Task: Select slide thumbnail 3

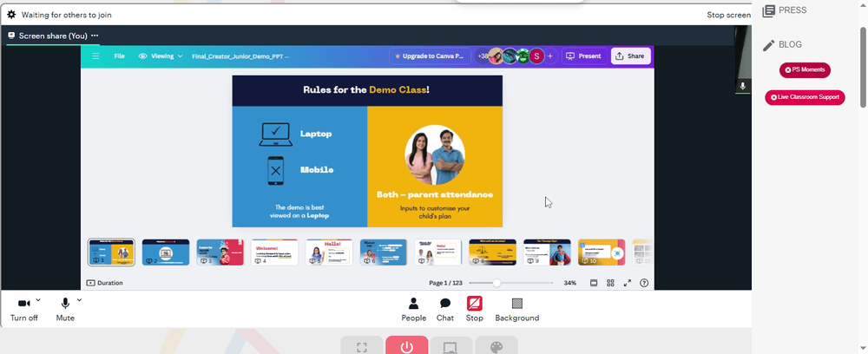Action: pos(220,252)
